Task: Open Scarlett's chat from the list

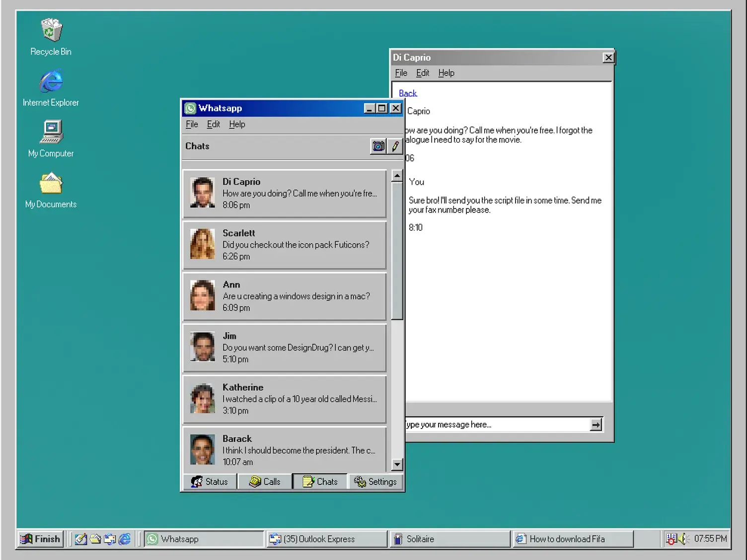Action: [x=285, y=245]
